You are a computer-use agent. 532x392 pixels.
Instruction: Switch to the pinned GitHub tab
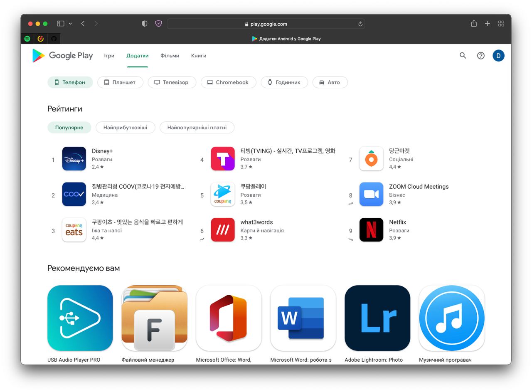[x=54, y=39]
